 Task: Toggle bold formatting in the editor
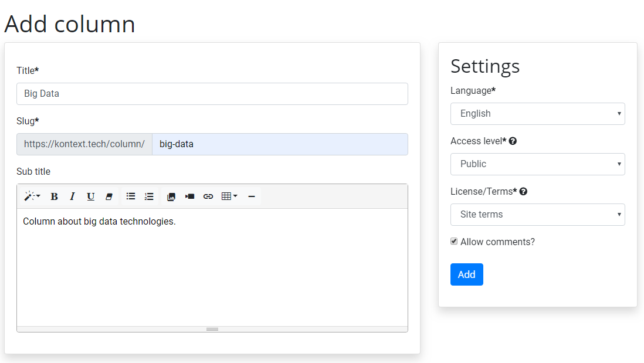(54, 196)
